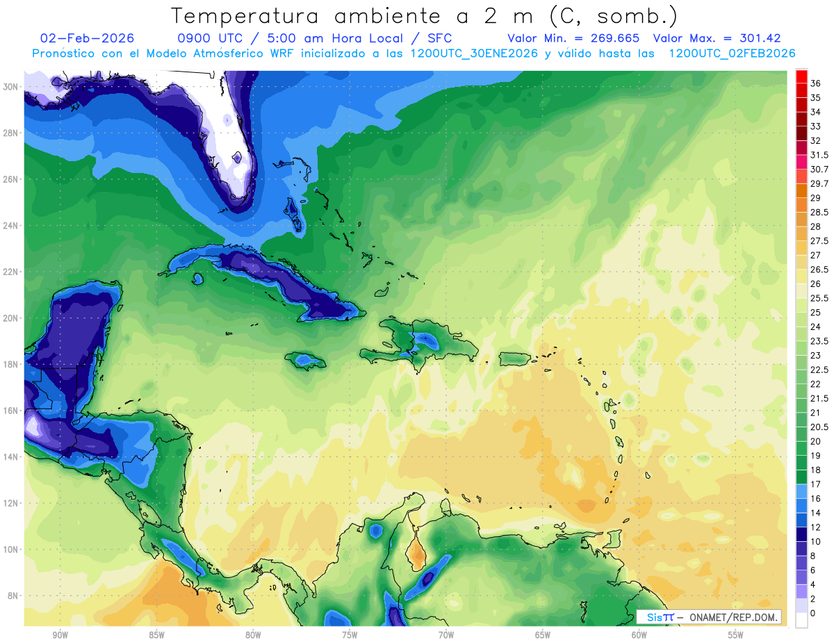The width and height of the screenshot is (834, 644).
Task: Click the '18N' latitude axis label
Action: pyautogui.click(x=10, y=364)
